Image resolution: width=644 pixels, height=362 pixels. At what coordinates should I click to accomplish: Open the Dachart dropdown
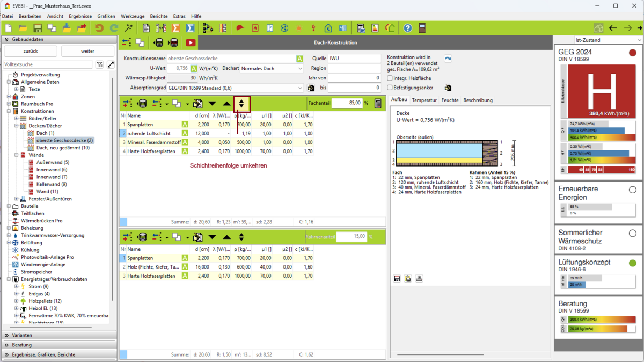272,69
